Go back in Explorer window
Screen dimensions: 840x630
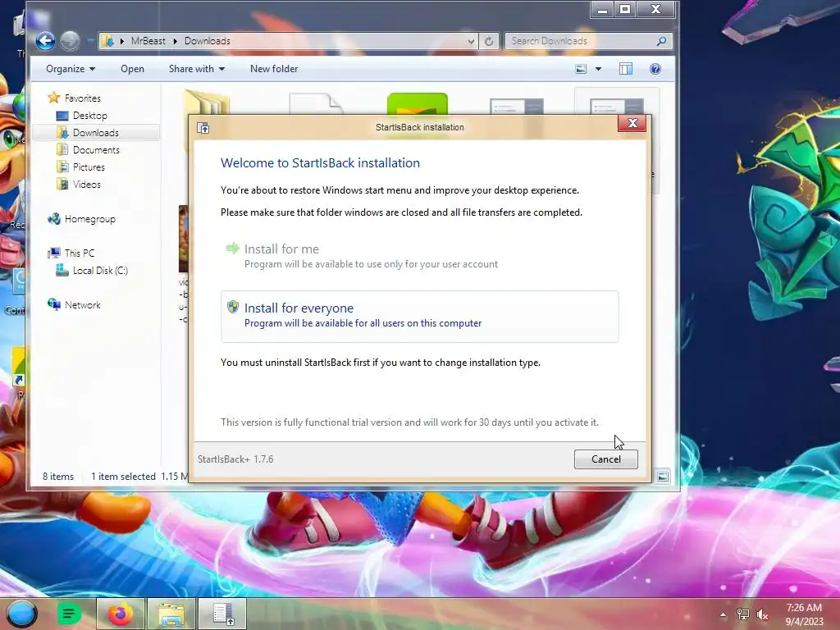tap(46, 41)
